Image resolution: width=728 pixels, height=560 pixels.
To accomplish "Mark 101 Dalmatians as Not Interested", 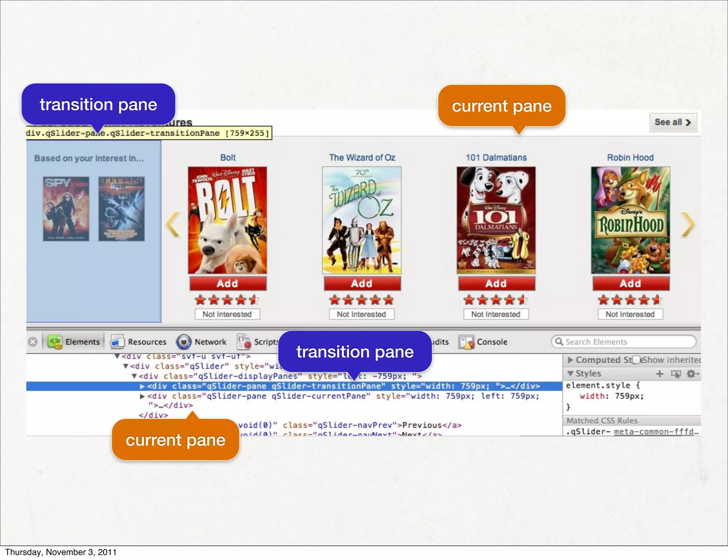I will [x=496, y=314].
